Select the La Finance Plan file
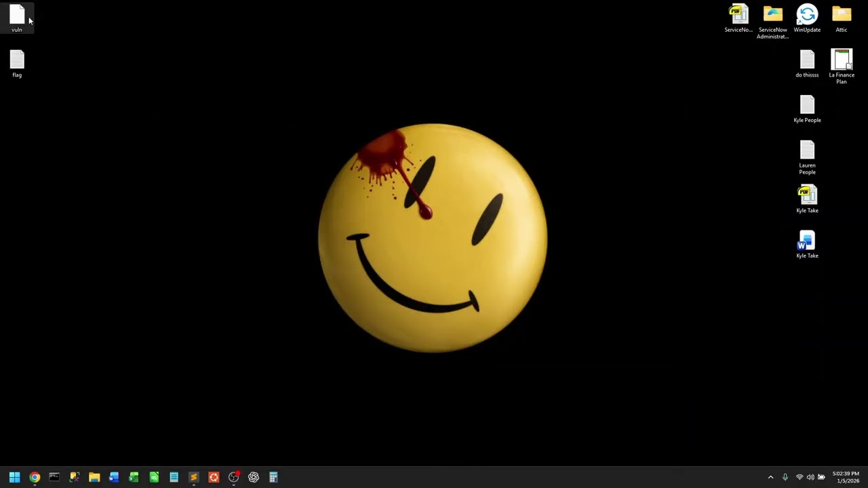 tap(842, 67)
